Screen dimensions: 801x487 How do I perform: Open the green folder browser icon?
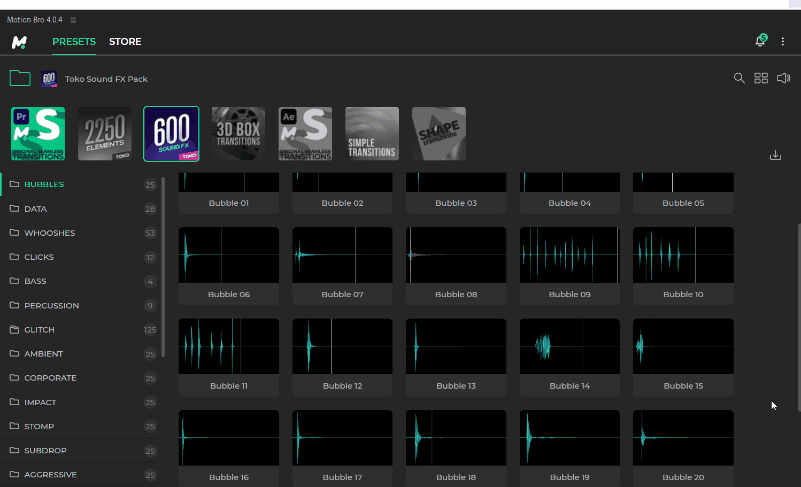pos(20,78)
